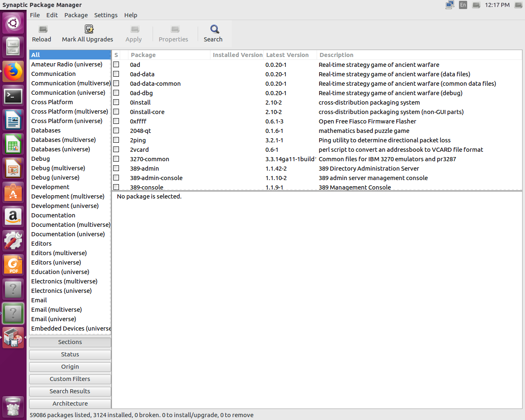This screenshot has height=420, width=525.
Task: Mark checkbox of 0ad-data-common
Action: [x=116, y=83]
